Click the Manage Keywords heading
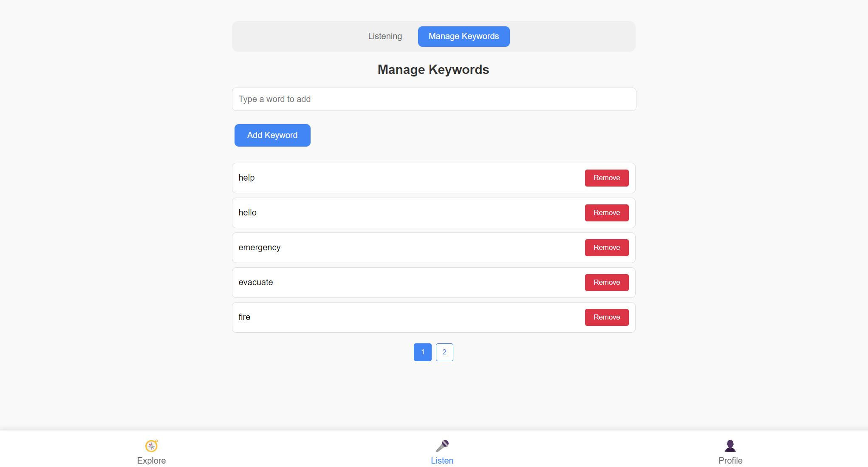The image size is (868, 467). (x=433, y=70)
